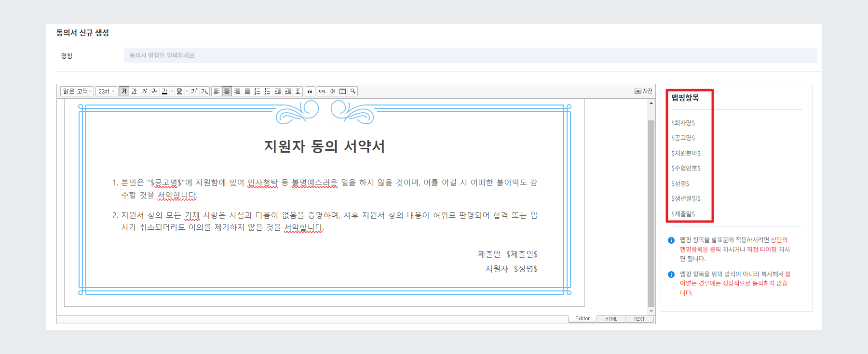The image size is (868, 354).
Task: Click the editor scrollbar up arrow
Action: [x=651, y=103]
